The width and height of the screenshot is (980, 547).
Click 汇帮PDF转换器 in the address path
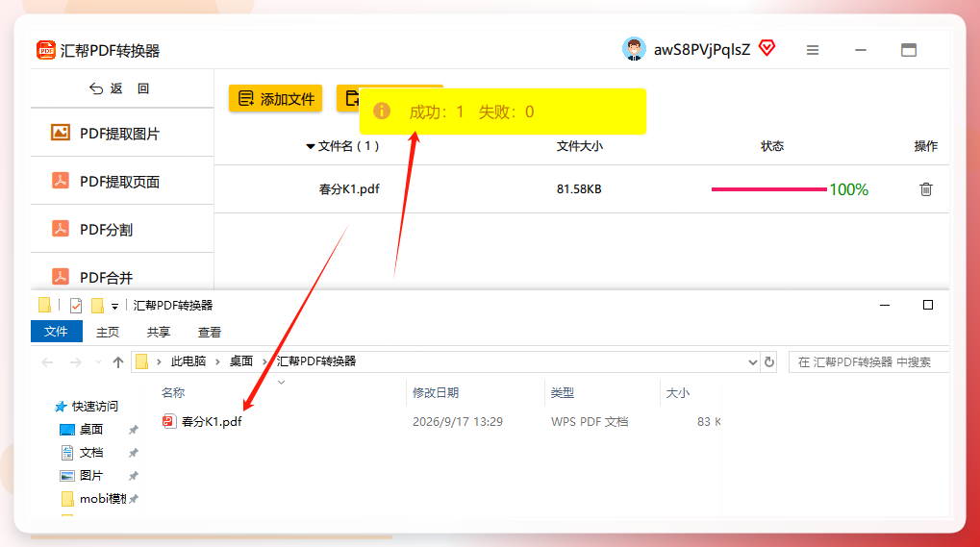coord(316,361)
